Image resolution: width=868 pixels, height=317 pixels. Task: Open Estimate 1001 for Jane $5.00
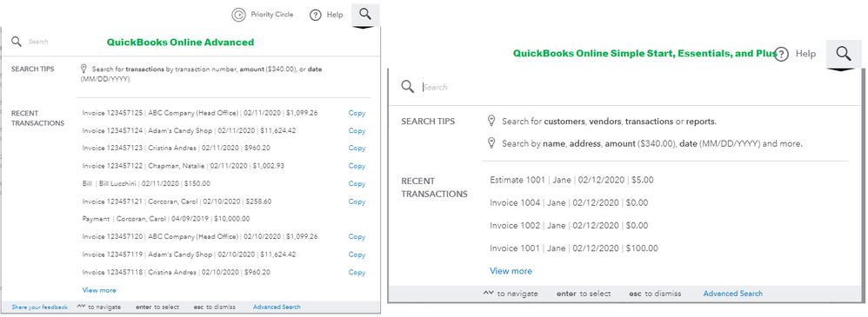[571, 180]
